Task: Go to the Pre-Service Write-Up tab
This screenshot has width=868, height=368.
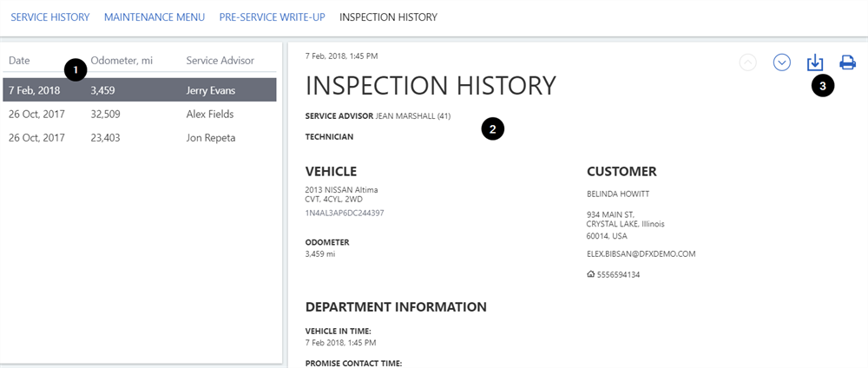Action: (272, 17)
